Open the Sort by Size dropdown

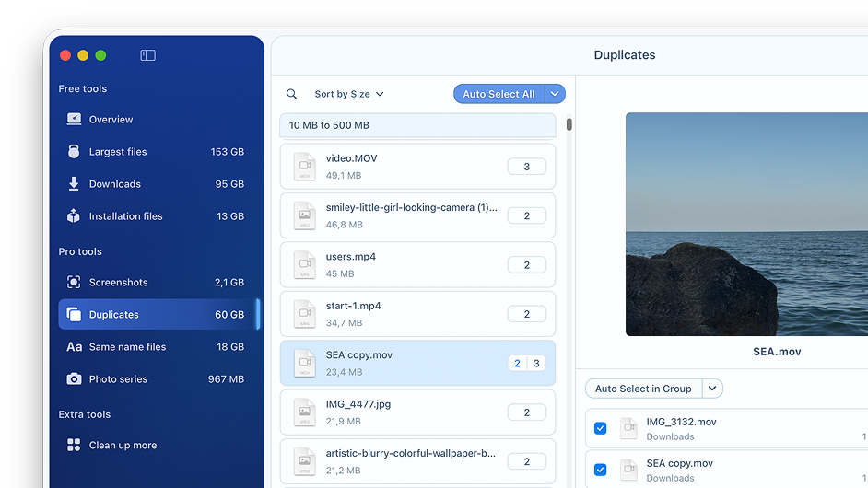click(348, 94)
